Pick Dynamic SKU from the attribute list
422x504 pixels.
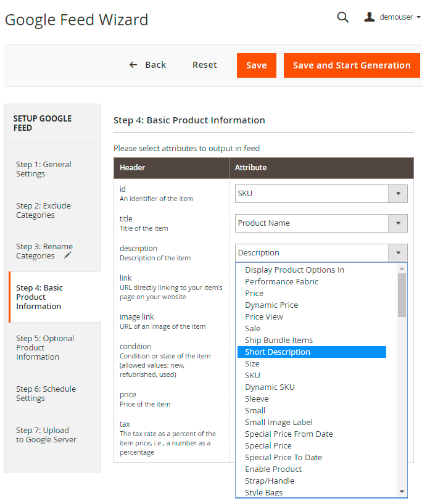coord(270,387)
